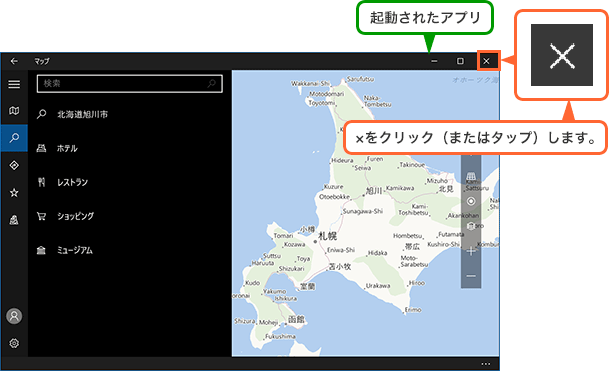Click inside the 検索 search field
Image resolution: width=612 pixels, height=371 pixels.
pos(130,83)
